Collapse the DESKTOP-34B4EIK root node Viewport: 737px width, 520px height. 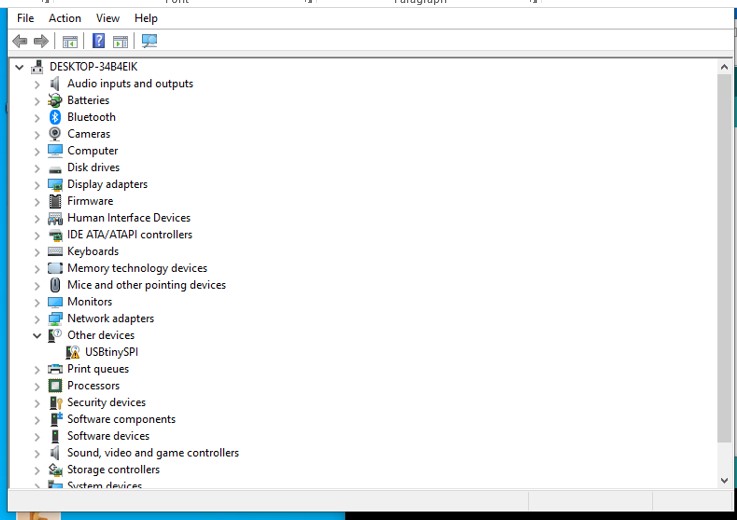[x=19, y=67]
